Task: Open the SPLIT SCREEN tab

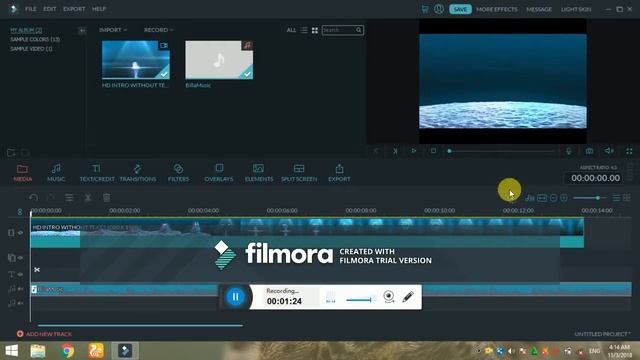Action: coord(299,173)
